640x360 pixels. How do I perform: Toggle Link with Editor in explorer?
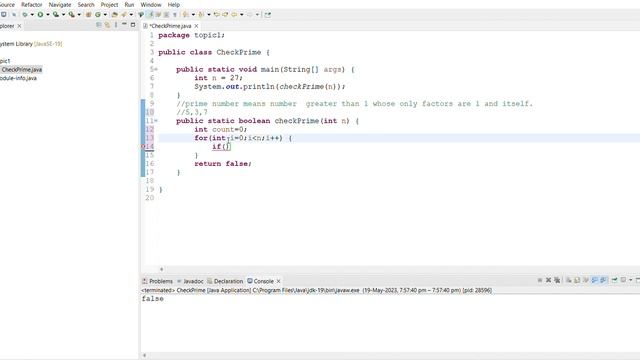[x=107, y=25]
